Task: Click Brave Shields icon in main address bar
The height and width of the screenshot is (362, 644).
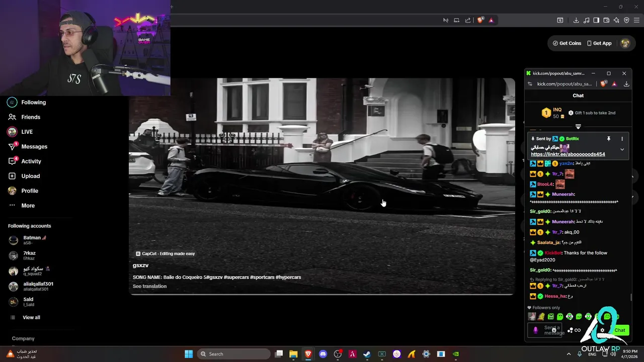Action: (480, 20)
